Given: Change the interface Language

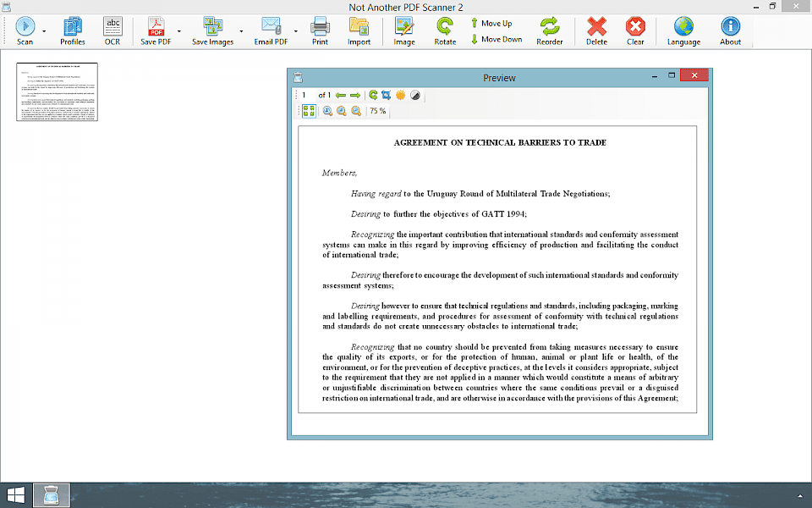Looking at the screenshot, I should coord(683,31).
